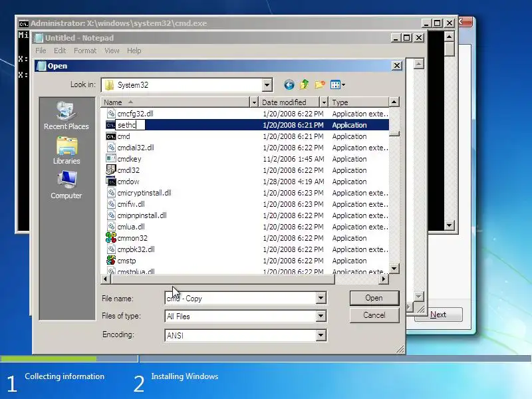Click the Cancel button
Image resolution: width=532 pixels, height=399 pixels.
[374, 315]
